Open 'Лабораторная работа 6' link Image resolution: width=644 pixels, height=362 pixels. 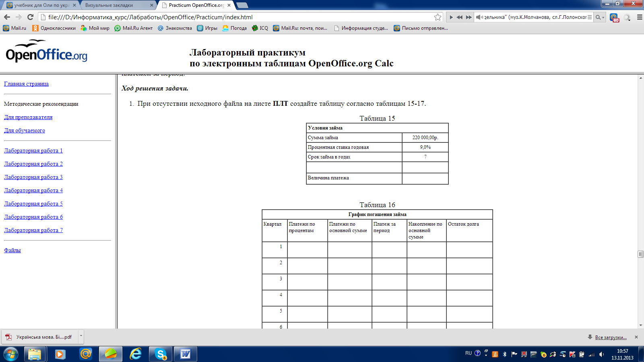(33, 217)
